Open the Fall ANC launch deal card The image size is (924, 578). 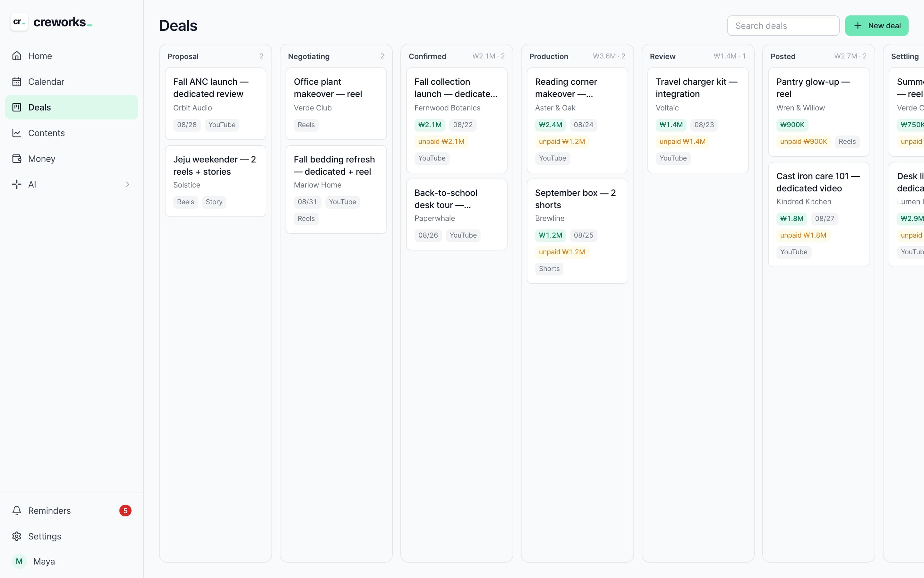215,104
